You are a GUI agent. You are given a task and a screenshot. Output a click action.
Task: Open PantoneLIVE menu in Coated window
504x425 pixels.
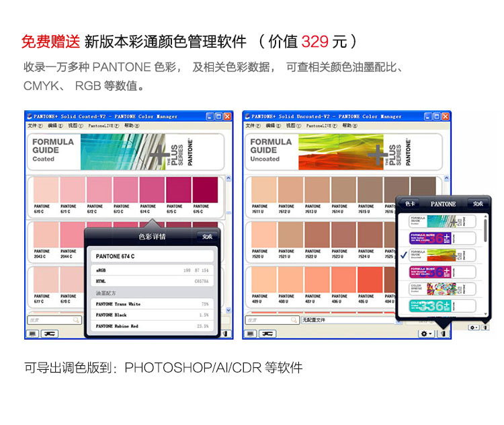point(103,126)
